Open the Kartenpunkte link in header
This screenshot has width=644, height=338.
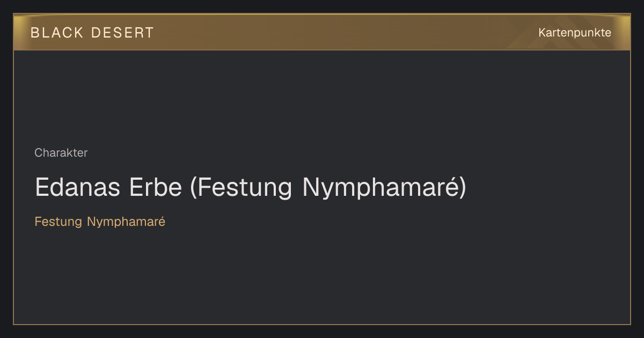tap(575, 33)
